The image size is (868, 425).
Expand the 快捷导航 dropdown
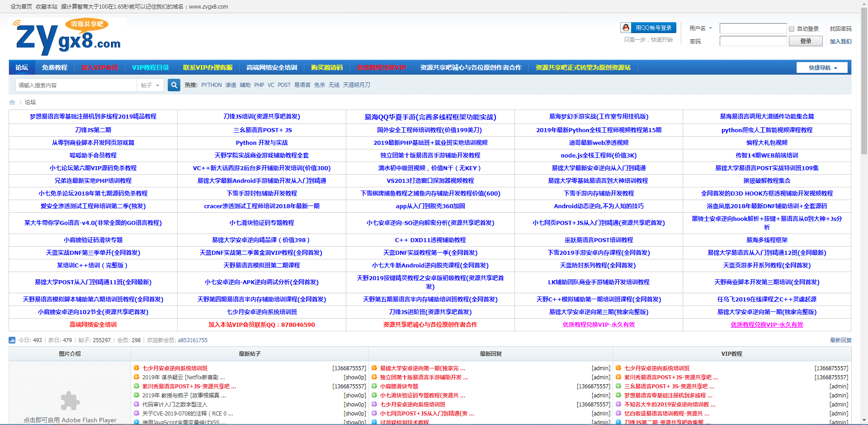[x=822, y=68]
